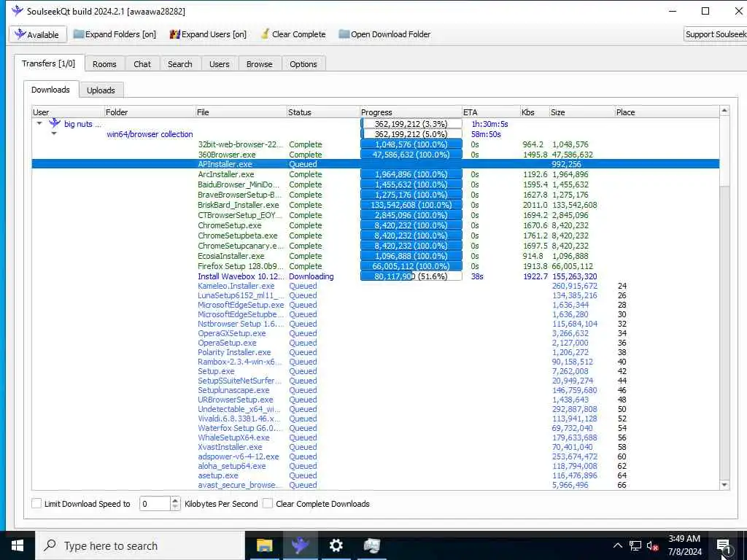Screen dimensions: 747x560
Task: Increase speed limit with stepper up arrow
Action: point(175,500)
